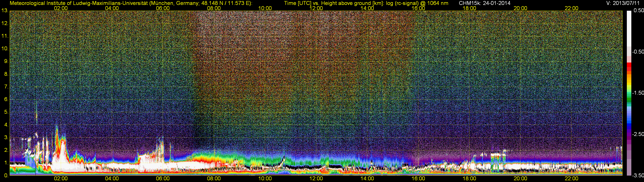Click the 9 km height axis label
This screenshot has height=182, width=644.
point(6,62)
